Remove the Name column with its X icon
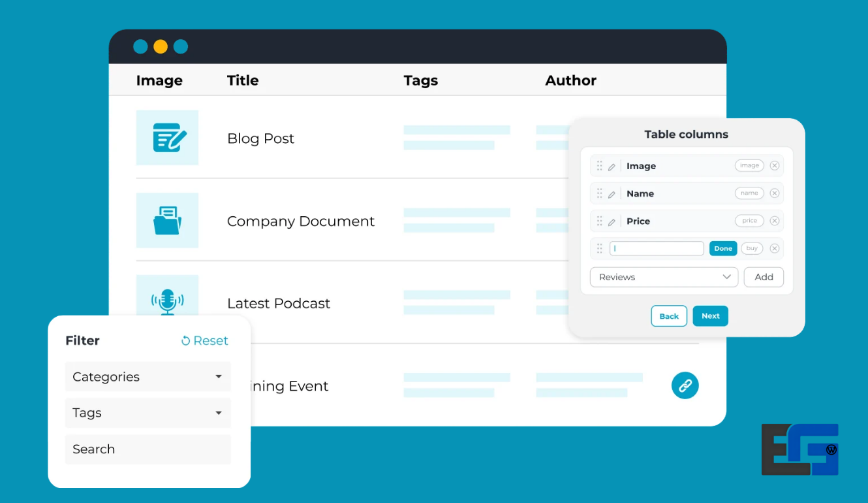868x503 pixels. [775, 193]
